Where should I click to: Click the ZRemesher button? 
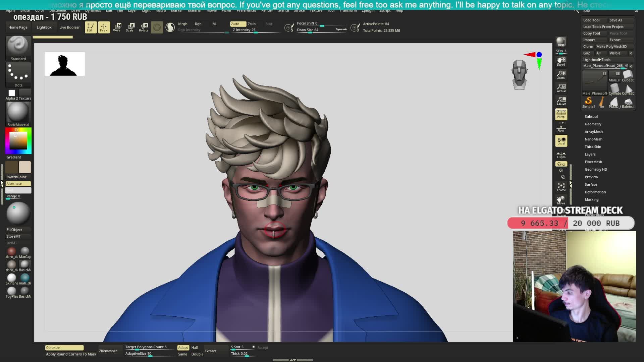pyautogui.click(x=108, y=351)
